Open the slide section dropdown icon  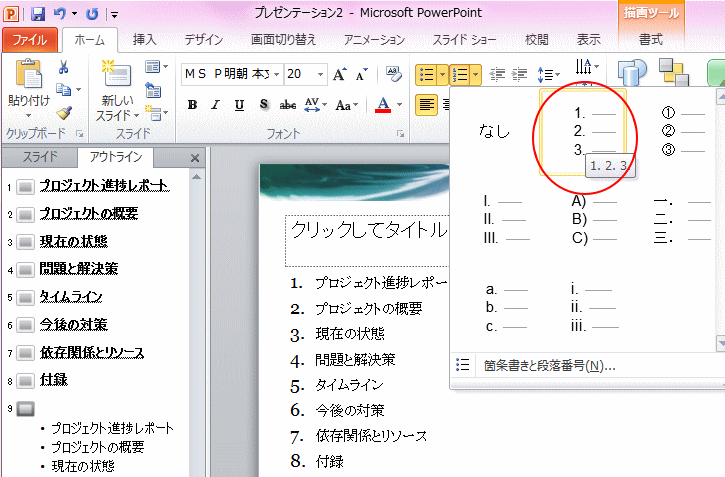tap(156, 112)
